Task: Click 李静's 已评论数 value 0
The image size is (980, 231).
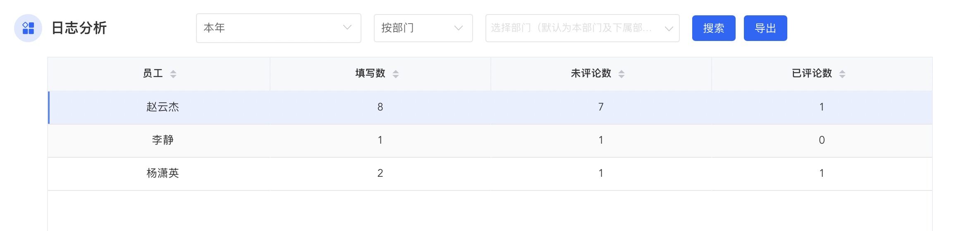Action: pyautogui.click(x=822, y=140)
